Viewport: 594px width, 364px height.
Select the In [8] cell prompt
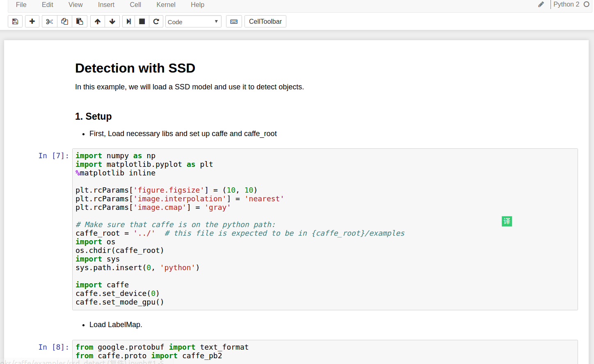53,347
